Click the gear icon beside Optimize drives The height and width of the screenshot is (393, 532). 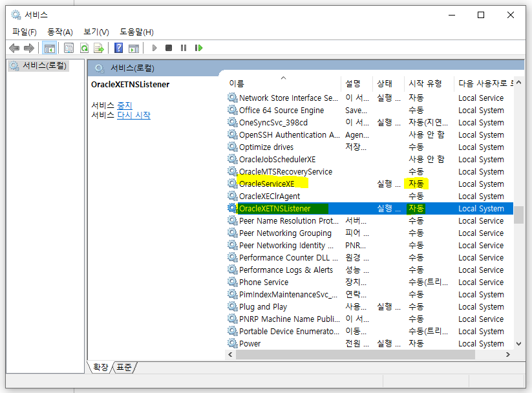pos(232,147)
